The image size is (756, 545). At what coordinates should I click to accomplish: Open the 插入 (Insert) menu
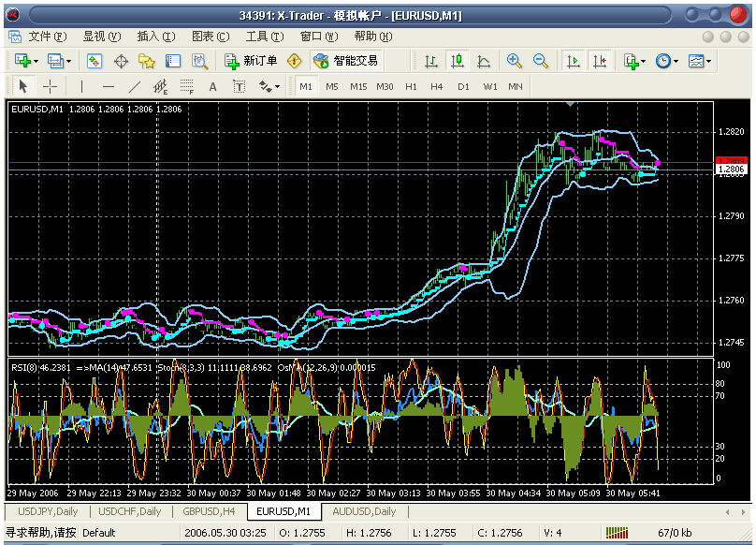pyautogui.click(x=155, y=37)
